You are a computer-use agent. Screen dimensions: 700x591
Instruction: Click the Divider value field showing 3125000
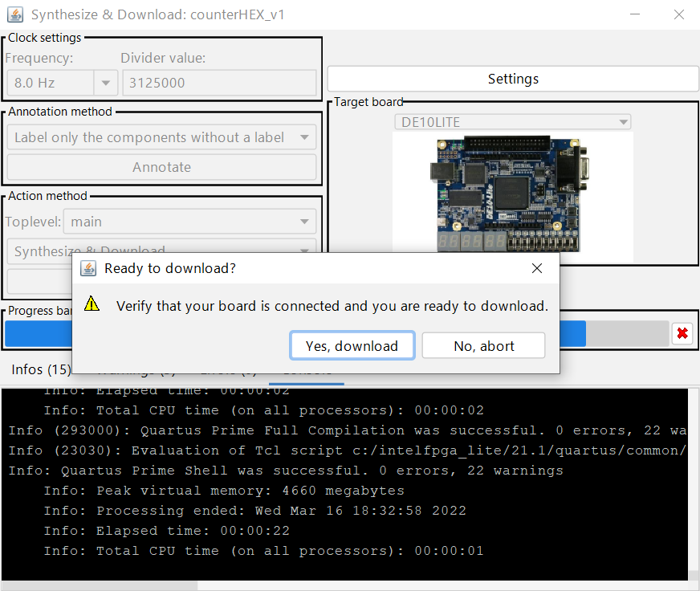(218, 83)
